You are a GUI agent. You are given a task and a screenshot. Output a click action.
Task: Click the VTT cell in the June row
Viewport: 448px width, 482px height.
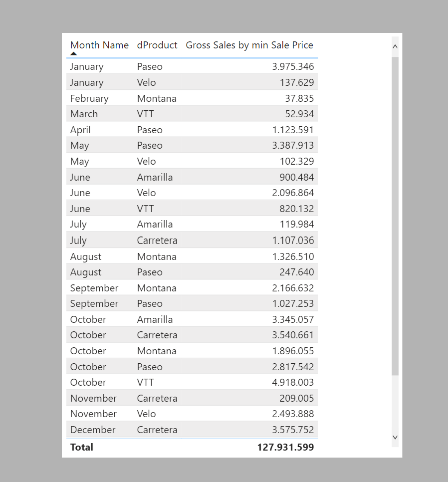pos(145,209)
